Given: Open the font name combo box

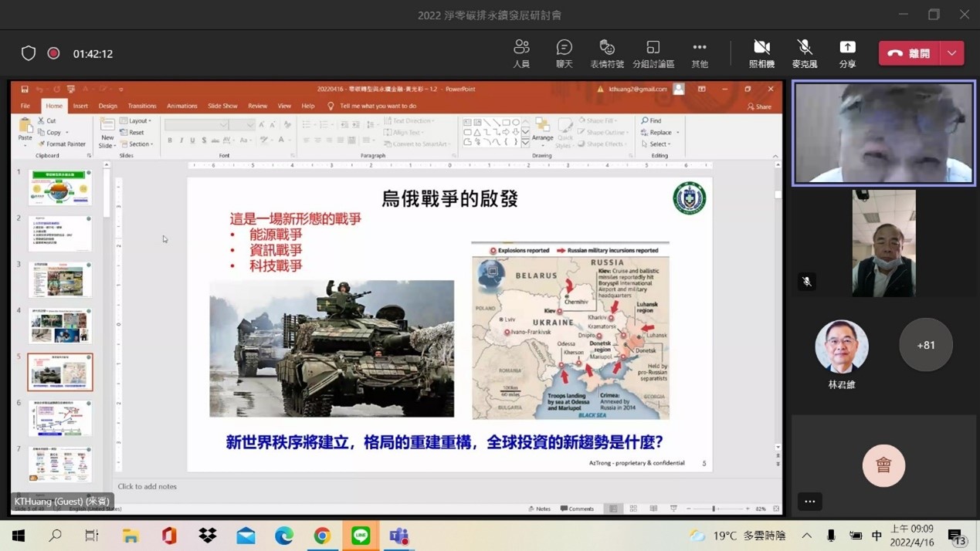Looking at the screenshot, I should (x=196, y=124).
